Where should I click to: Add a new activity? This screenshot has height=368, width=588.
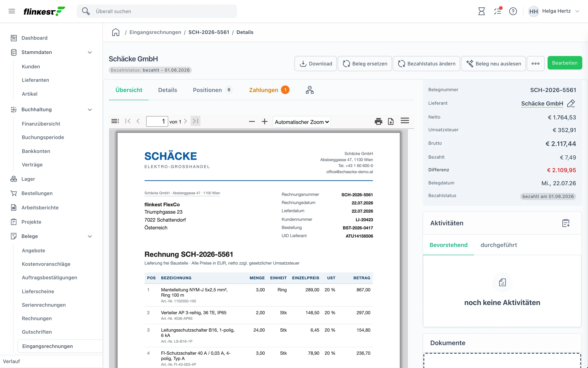click(x=566, y=223)
